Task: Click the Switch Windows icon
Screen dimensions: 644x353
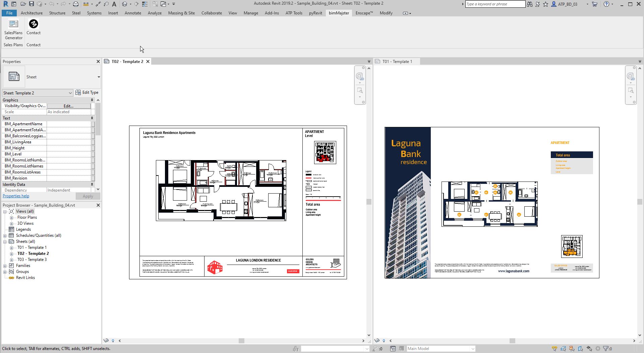Action: pyautogui.click(x=164, y=4)
